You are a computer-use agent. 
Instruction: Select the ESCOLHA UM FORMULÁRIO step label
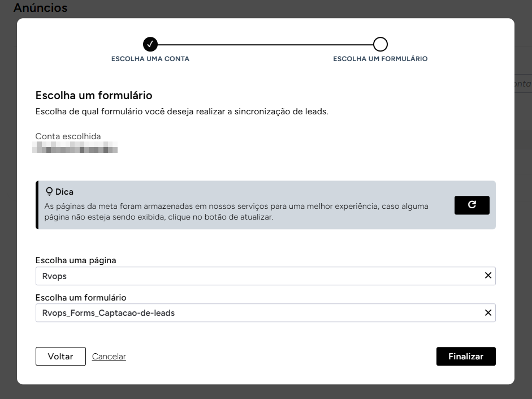click(380, 59)
